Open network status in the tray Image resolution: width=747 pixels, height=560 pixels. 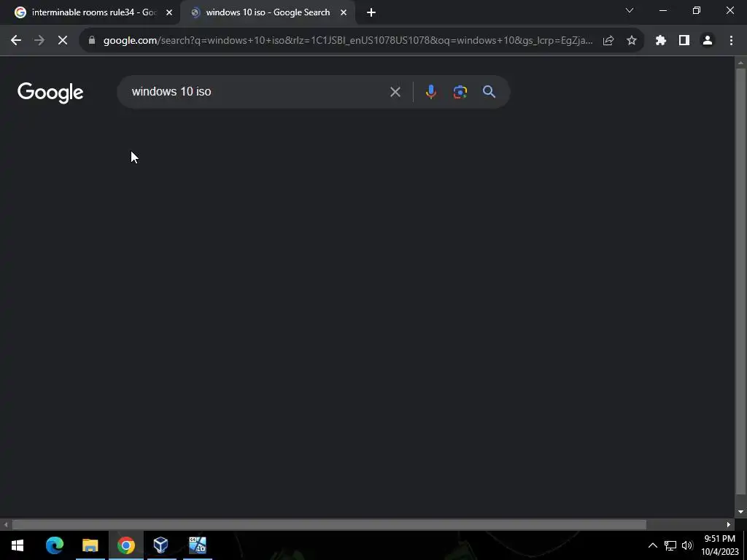(670, 545)
